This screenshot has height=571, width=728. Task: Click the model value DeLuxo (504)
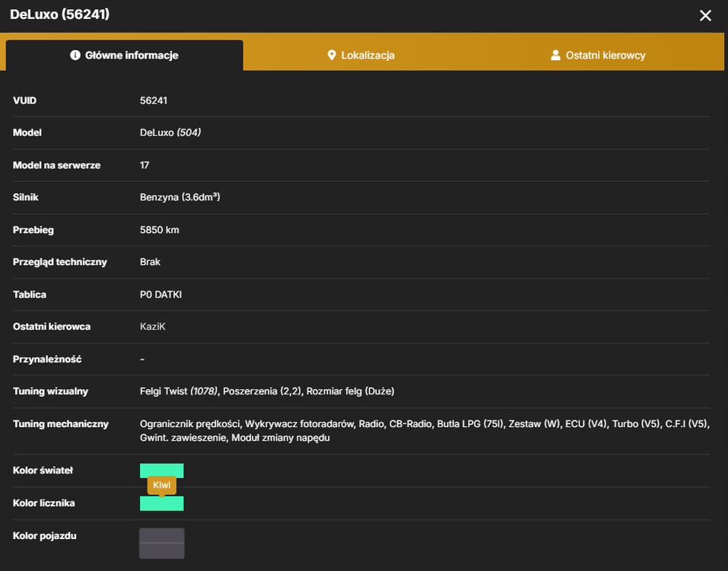coord(170,133)
